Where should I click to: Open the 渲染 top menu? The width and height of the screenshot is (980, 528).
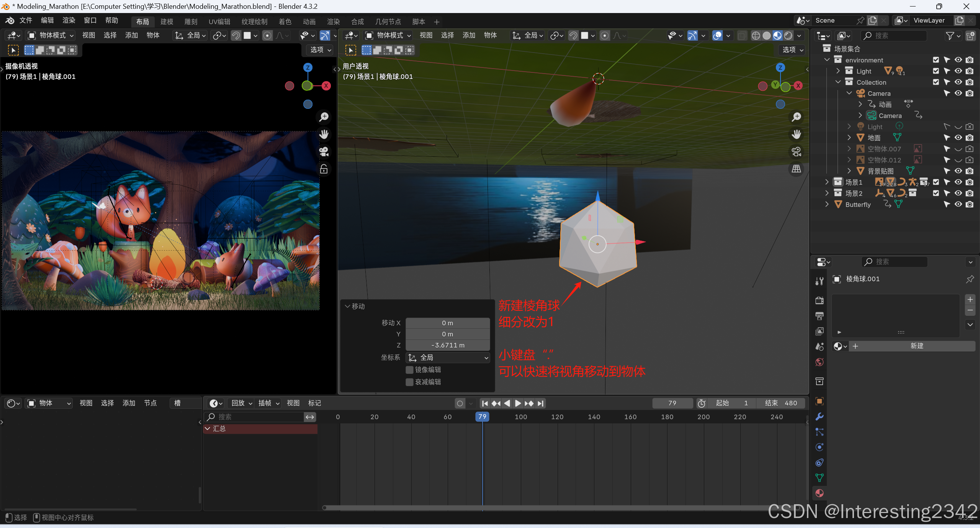pos(69,20)
